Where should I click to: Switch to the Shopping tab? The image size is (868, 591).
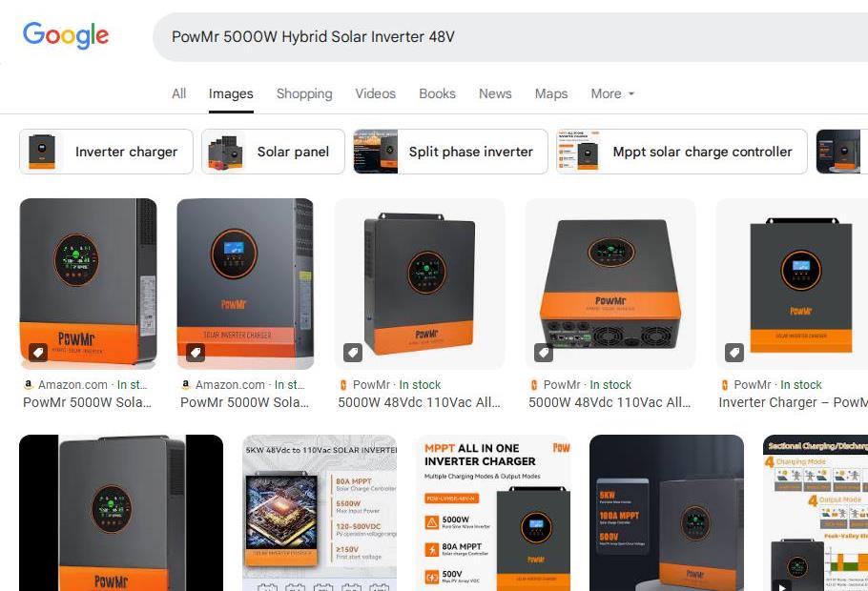[304, 93]
